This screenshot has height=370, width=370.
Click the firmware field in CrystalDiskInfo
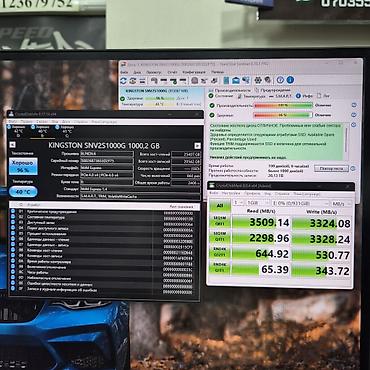[107, 154]
